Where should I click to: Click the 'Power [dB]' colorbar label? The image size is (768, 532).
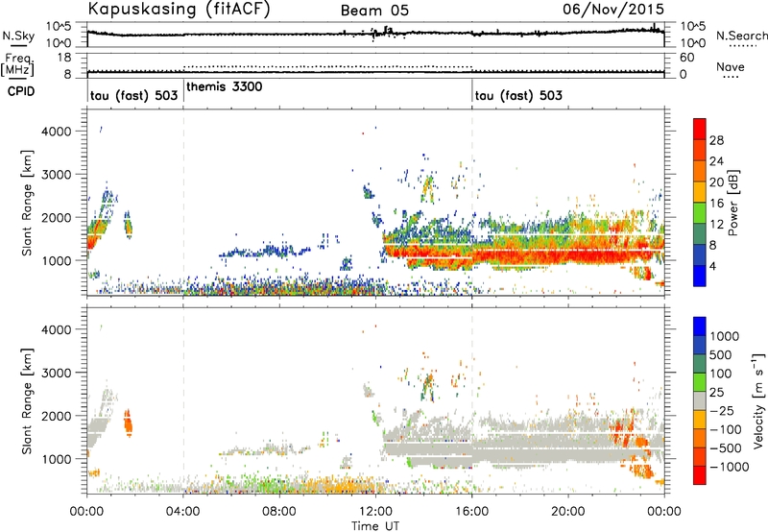732,203
